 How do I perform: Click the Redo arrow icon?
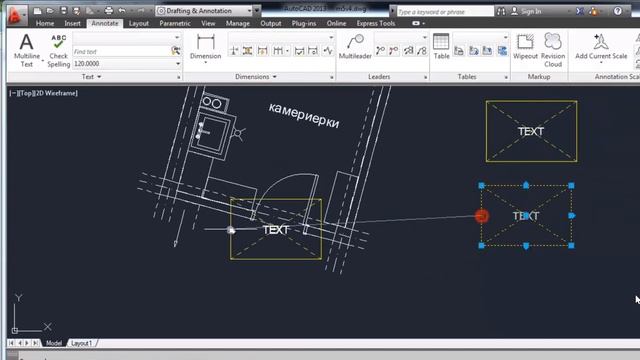(x=141, y=11)
